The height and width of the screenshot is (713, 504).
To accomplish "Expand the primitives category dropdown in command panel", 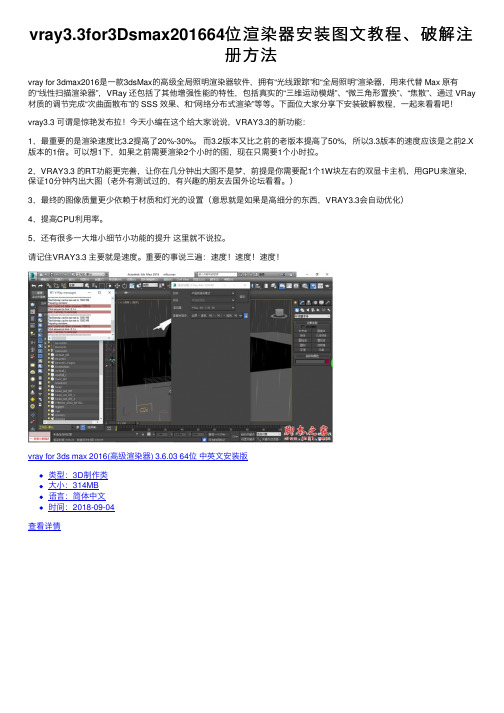I will [x=312, y=316].
